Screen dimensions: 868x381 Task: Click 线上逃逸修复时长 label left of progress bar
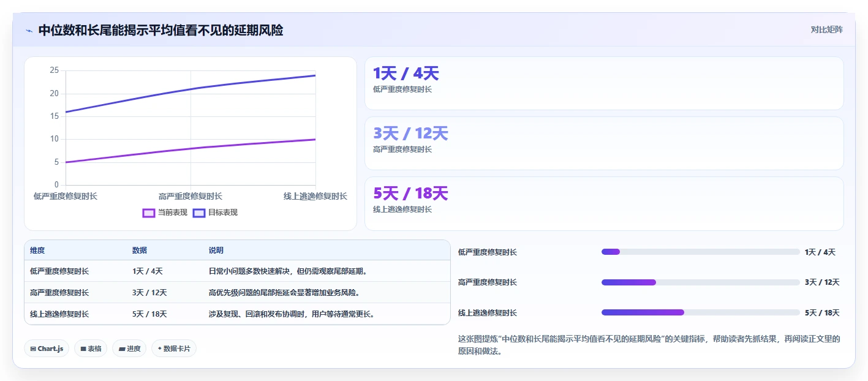coord(488,313)
